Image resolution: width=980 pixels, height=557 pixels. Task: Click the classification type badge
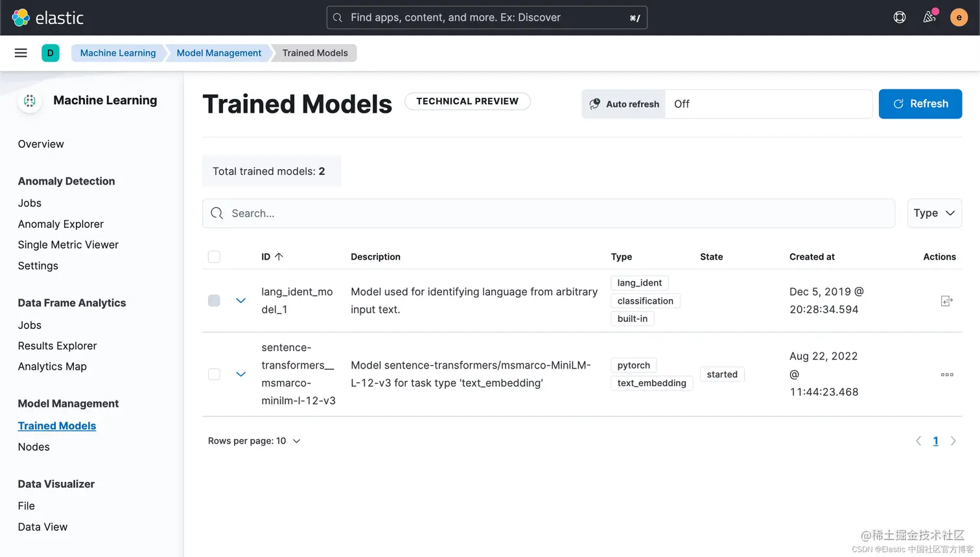pyautogui.click(x=646, y=301)
